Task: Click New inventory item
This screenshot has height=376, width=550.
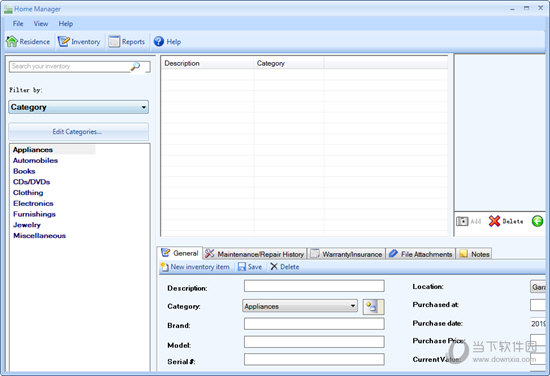Action: pyautogui.click(x=195, y=267)
